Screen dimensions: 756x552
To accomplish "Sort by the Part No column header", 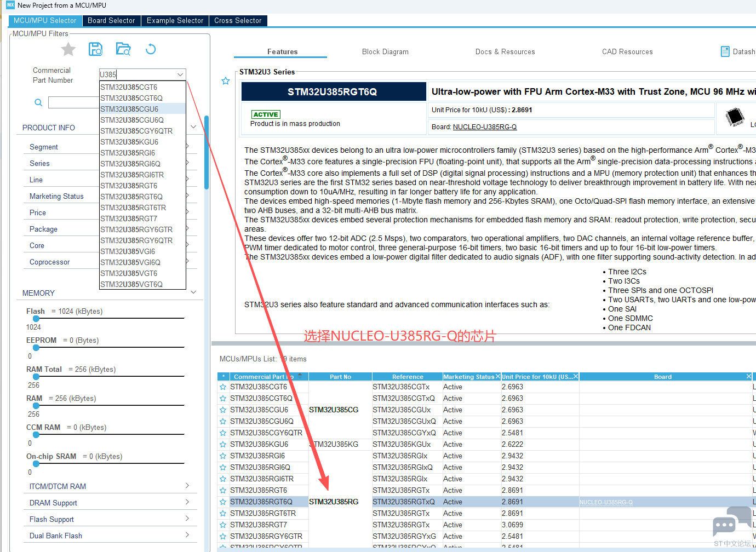I will [340, 377].
